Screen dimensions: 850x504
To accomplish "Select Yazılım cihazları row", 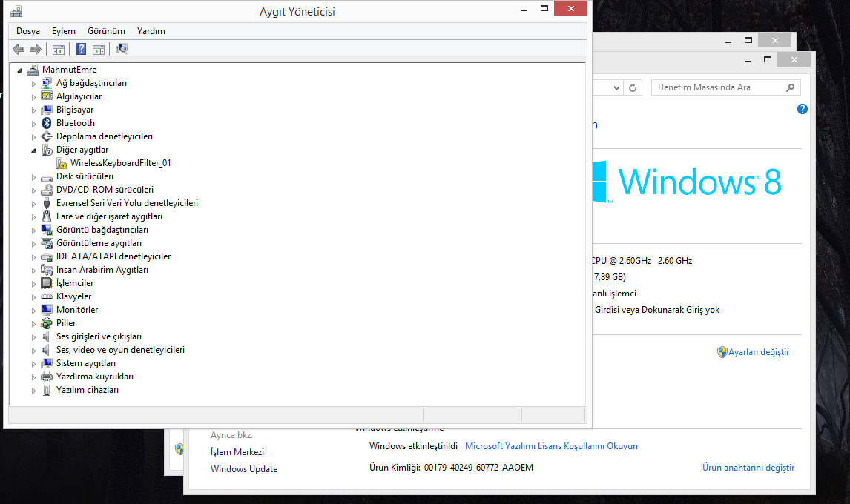I will (88, 390).
